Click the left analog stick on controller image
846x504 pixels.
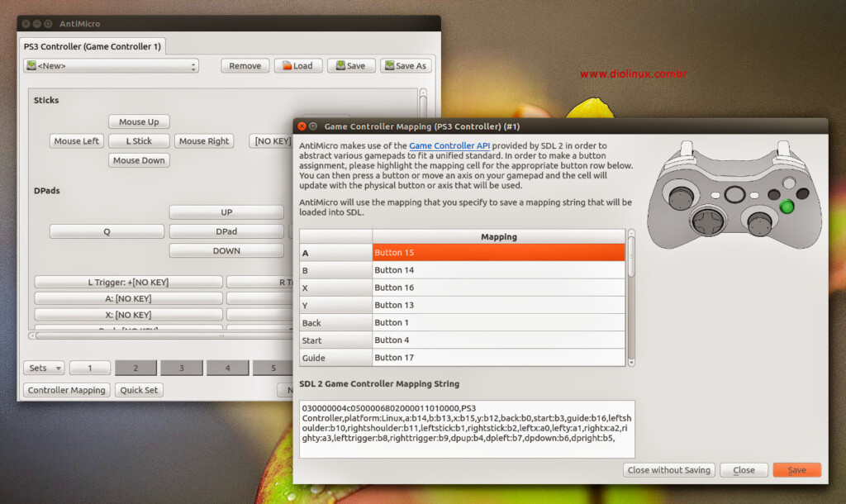point(682,197)
